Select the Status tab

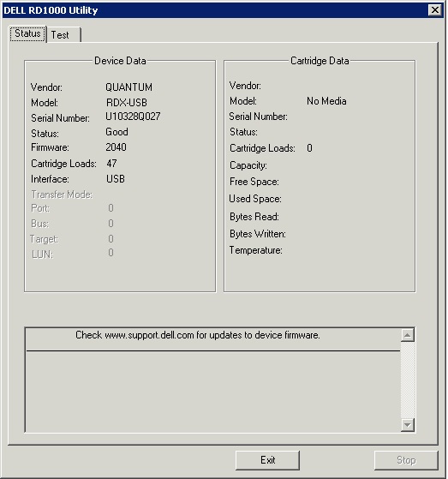click(x=27, y=33)
